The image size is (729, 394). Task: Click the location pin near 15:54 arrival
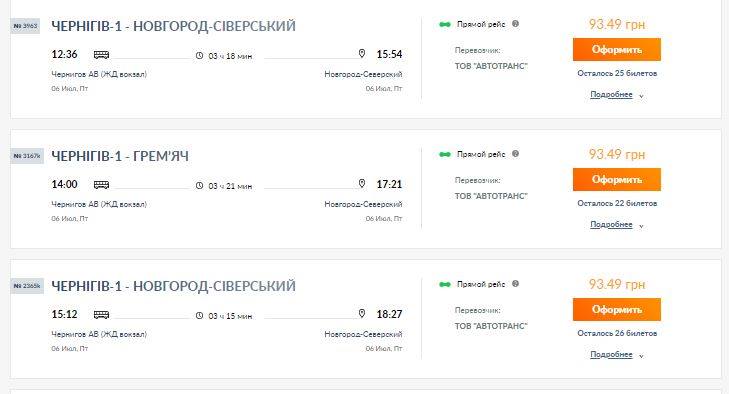click(362, 54)
